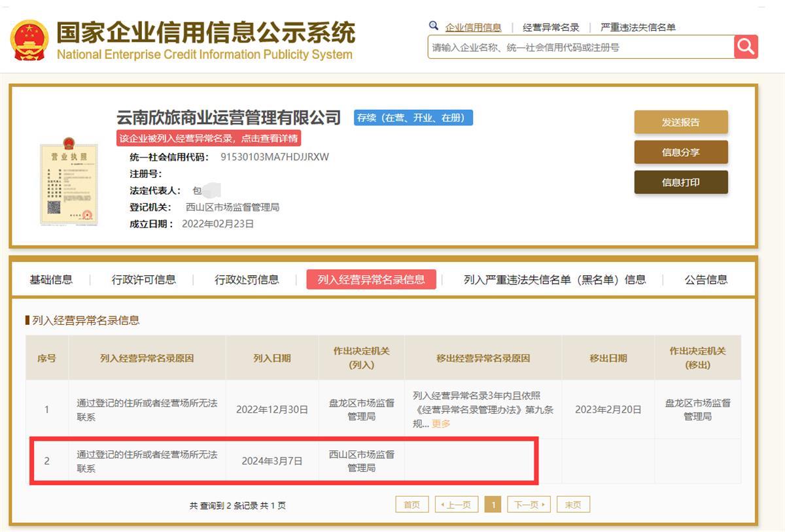Viewport: 785px width, 532px height.
Task: Type in the enterprise name search field
Action: [x=581, y=47]
